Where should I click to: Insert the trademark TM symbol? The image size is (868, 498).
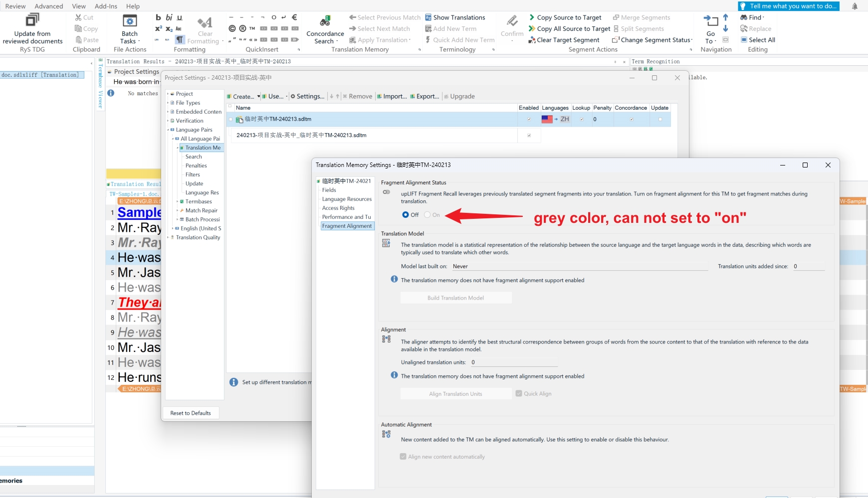click(x=252, y=28)
